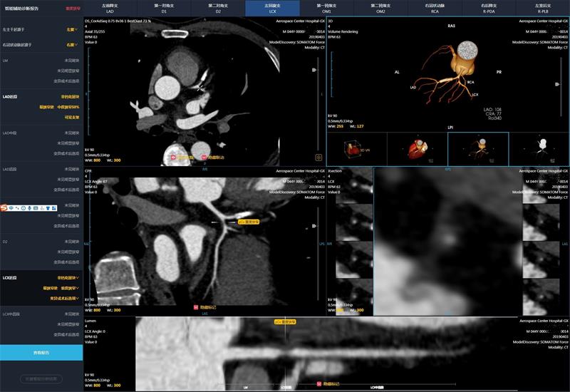Image resolution: width=570 pixels, height=392 pixels.
Task: Switch to the RCA vessel tab
Action: tap(435, 8)
